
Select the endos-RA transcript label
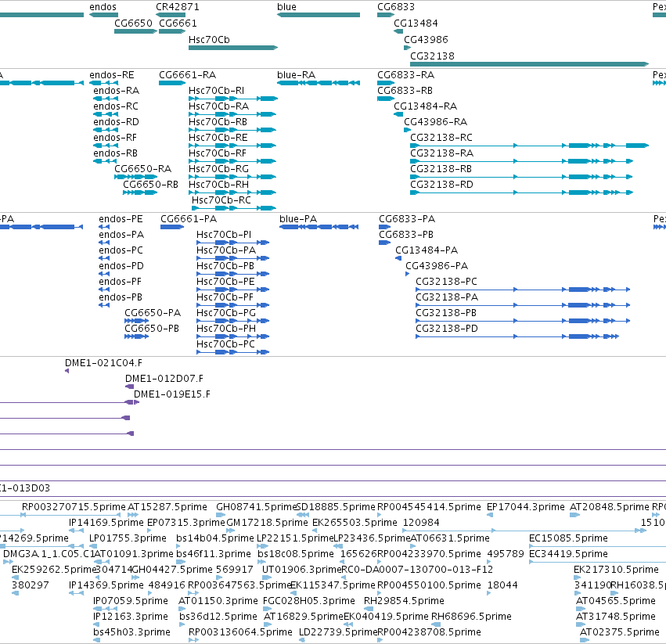[x=117, y=91]
